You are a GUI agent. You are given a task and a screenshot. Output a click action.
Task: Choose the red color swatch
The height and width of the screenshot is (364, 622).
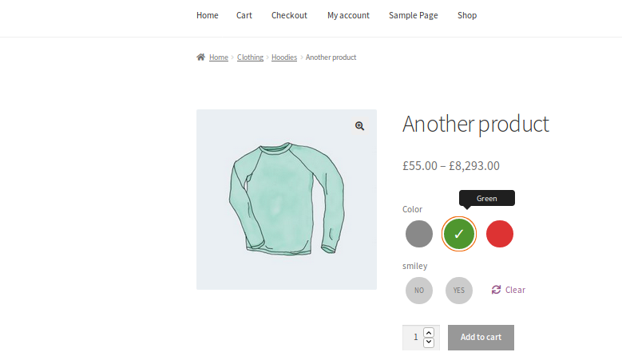[x=500, y=234]
